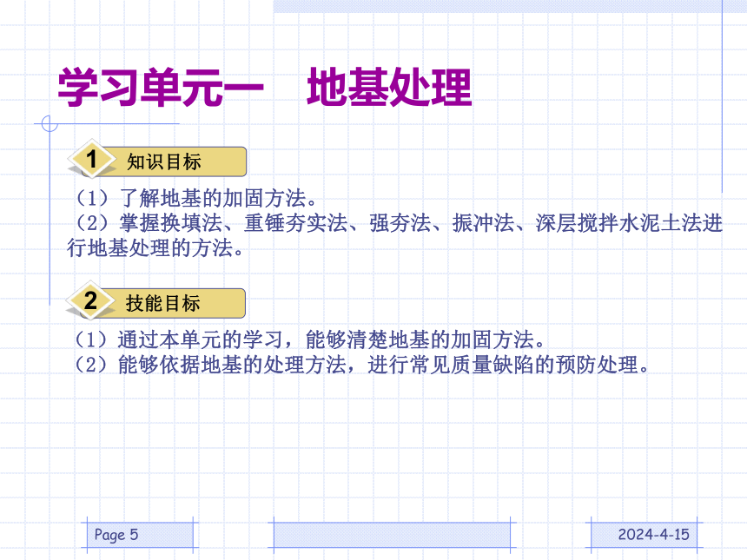The image size is (747, 560).
Task: Click the line 能够依据地基的处理方法
Action: click(360, 365)
